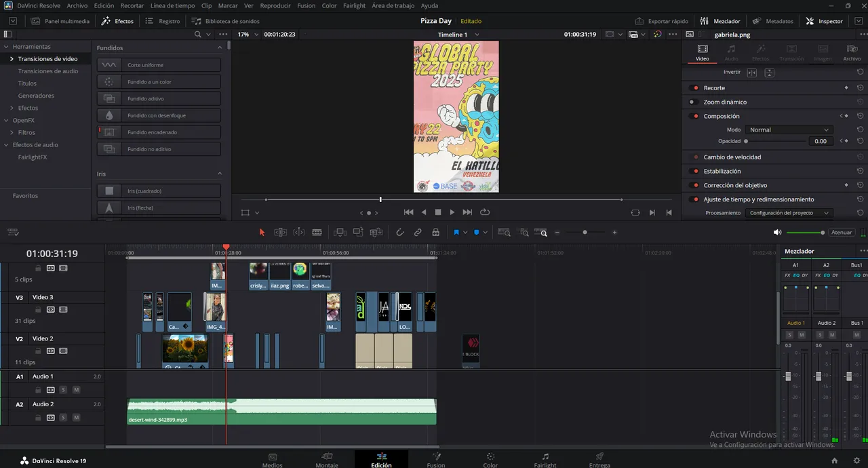
Task: Add a blue flag to clip
Action: pos(456,232)
